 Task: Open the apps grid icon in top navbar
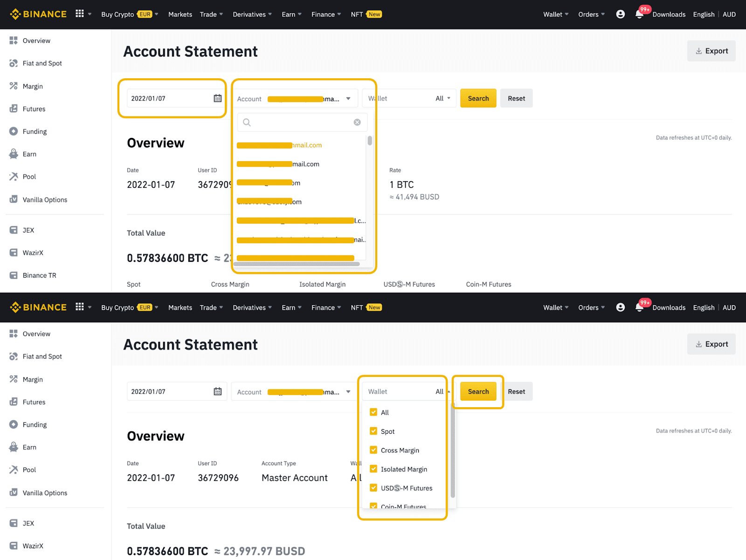pos(80,14)
